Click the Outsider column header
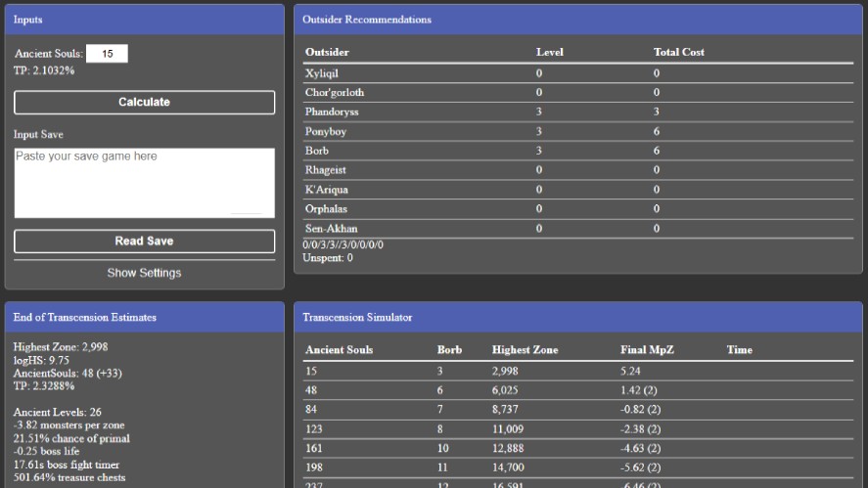 pos(327,52)
